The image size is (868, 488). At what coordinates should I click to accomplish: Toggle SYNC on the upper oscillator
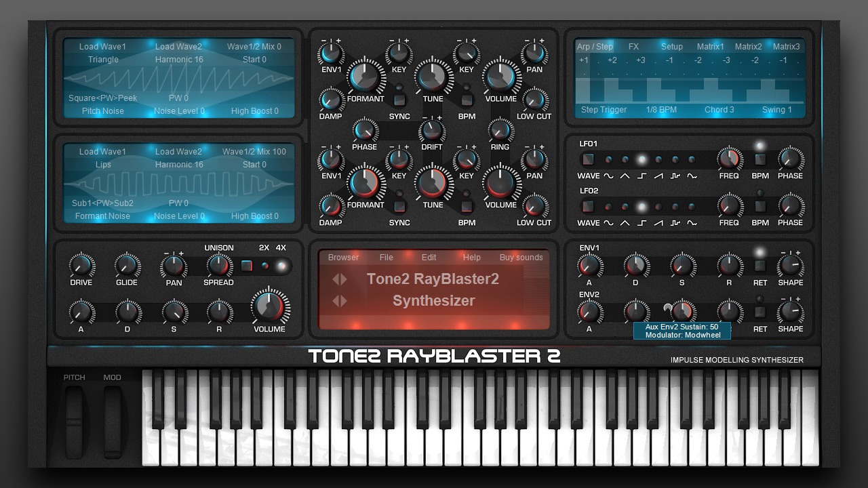click(399, 100)
